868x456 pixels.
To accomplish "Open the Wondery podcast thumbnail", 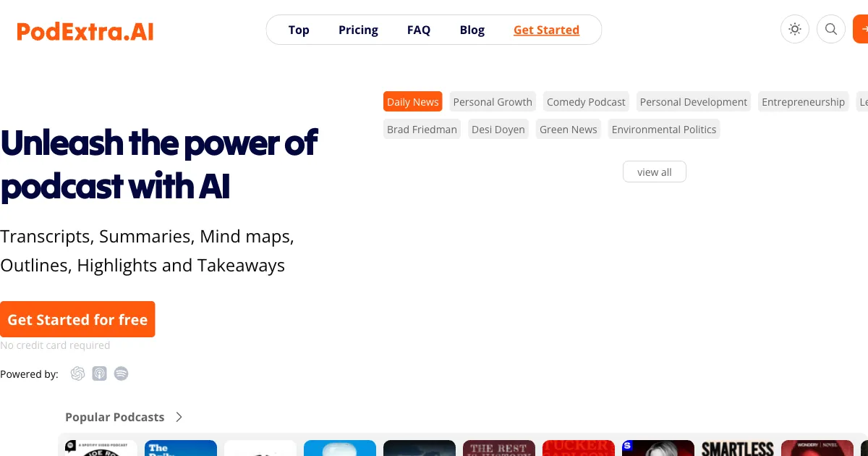I will click(x=817, y=448).
